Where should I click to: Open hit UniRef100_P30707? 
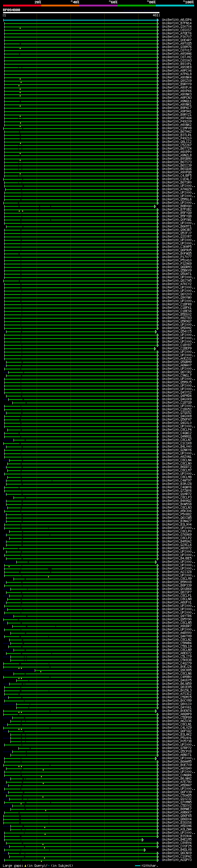pyautogui.click(x=176, y=37)
